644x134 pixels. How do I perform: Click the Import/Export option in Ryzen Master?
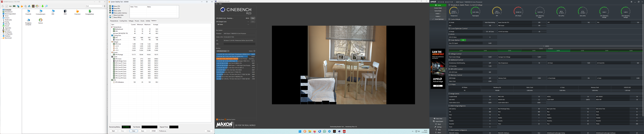(438, 121)
